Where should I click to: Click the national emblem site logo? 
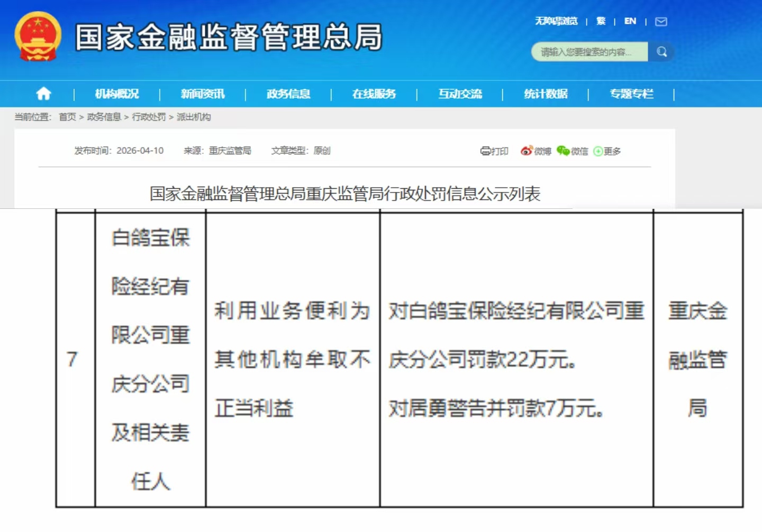[38, 37]
